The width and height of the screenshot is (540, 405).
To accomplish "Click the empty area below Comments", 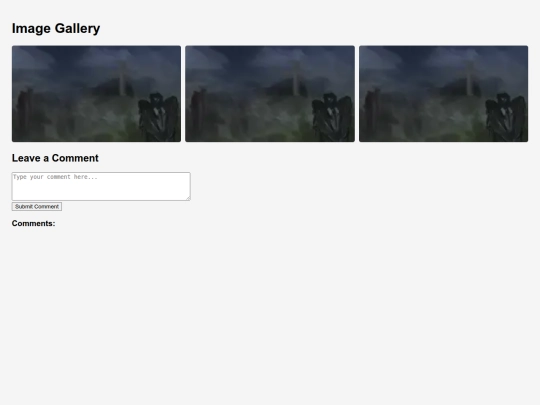I will (270, 310).
